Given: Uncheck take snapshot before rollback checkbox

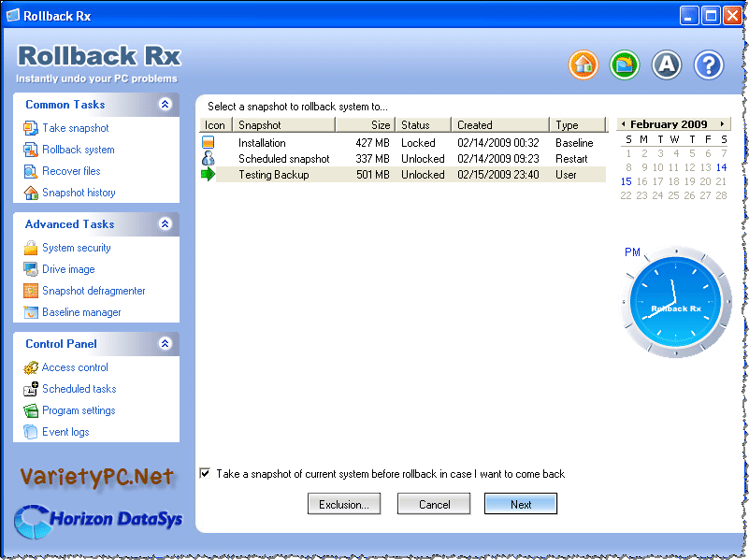Looking at the screenshot, I should pyautogui.click(x=205, y=474).
